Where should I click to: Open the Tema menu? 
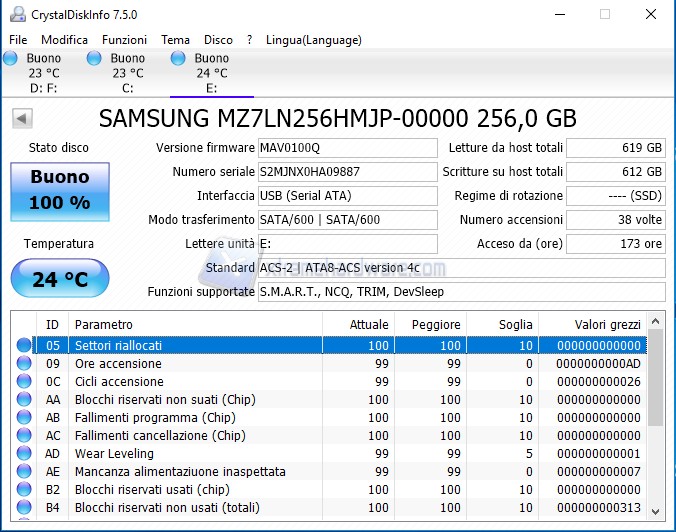[175, 40]
